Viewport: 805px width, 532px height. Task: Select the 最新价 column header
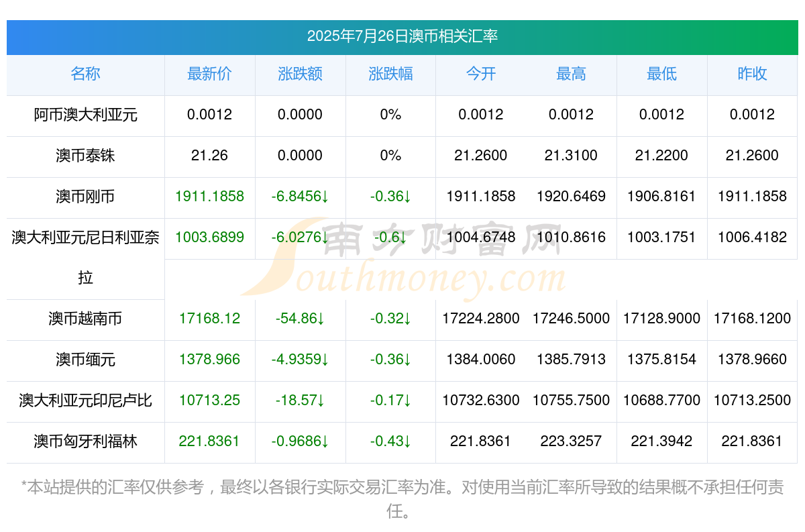point(209,74)
